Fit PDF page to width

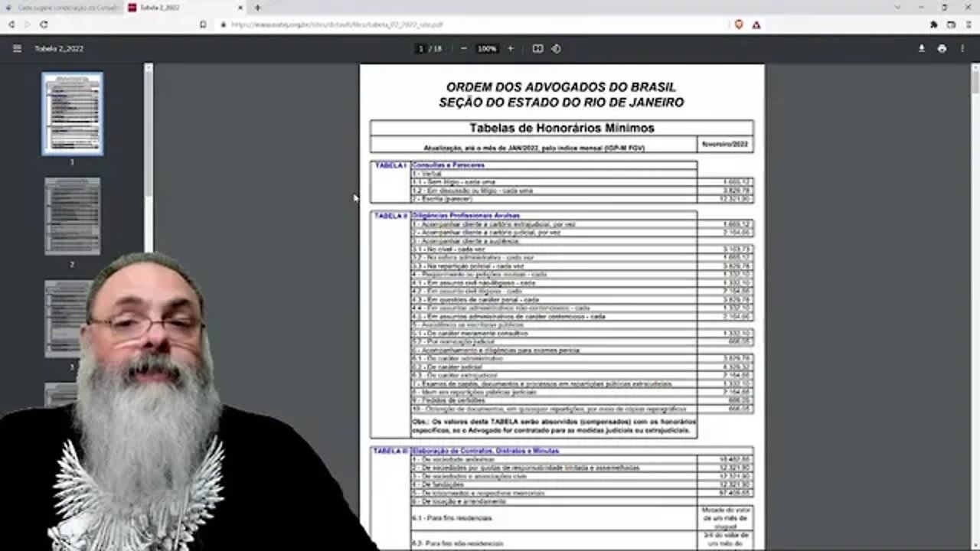pos(537,48)
